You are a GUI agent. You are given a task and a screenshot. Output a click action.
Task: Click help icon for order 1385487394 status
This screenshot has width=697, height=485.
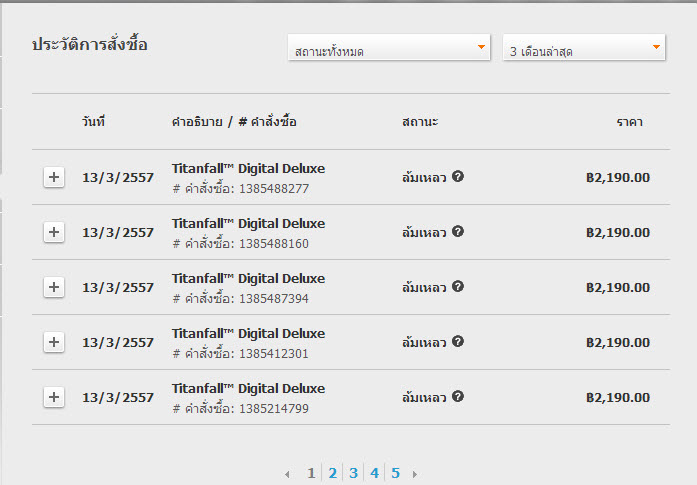458,286
